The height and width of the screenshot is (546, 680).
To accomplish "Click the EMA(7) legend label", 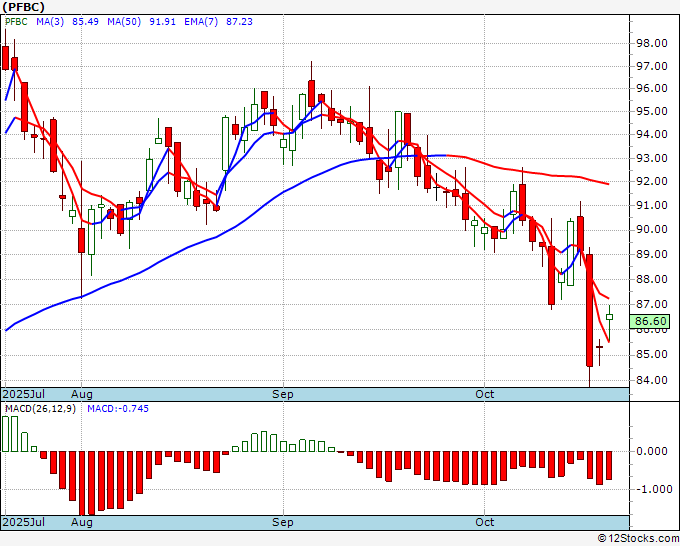I will click(x=201, y=22).
